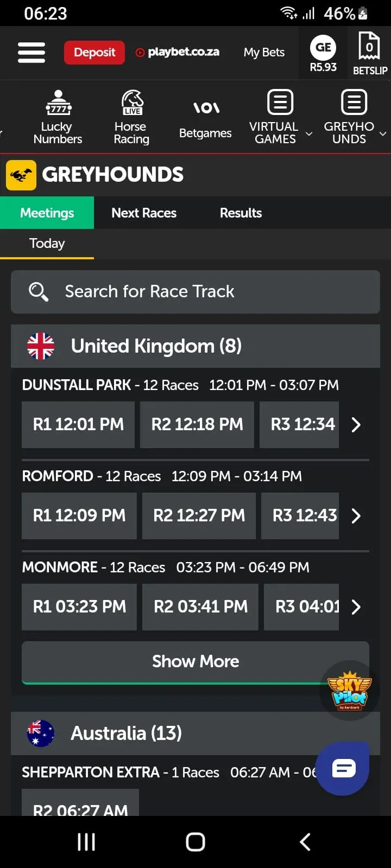Tap the Android home button
The width and height of the screenshot is (391, 868).
coord(195,842)
